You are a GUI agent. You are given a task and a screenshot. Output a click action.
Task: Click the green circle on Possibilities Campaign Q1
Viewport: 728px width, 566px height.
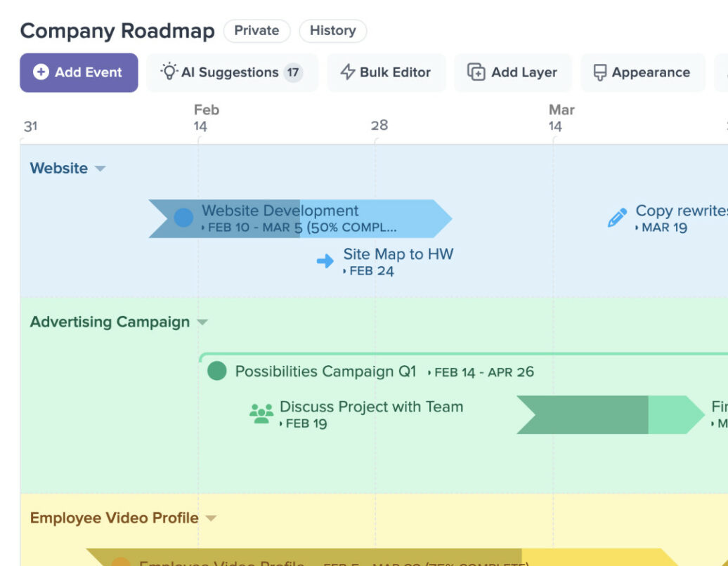pos(217,371)
